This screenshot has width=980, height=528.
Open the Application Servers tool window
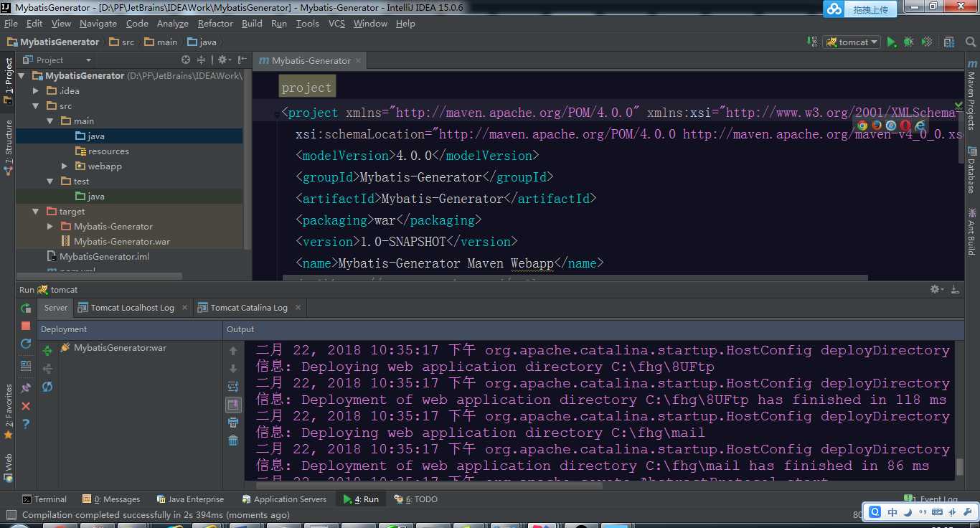coord(284,499)
